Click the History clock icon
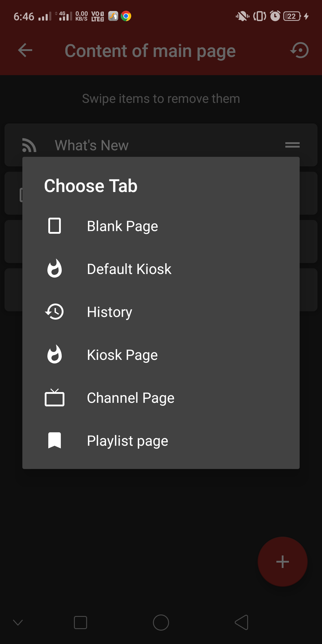Image resolution: width=322 pixels, height=644 pixels. coord(55,312)
